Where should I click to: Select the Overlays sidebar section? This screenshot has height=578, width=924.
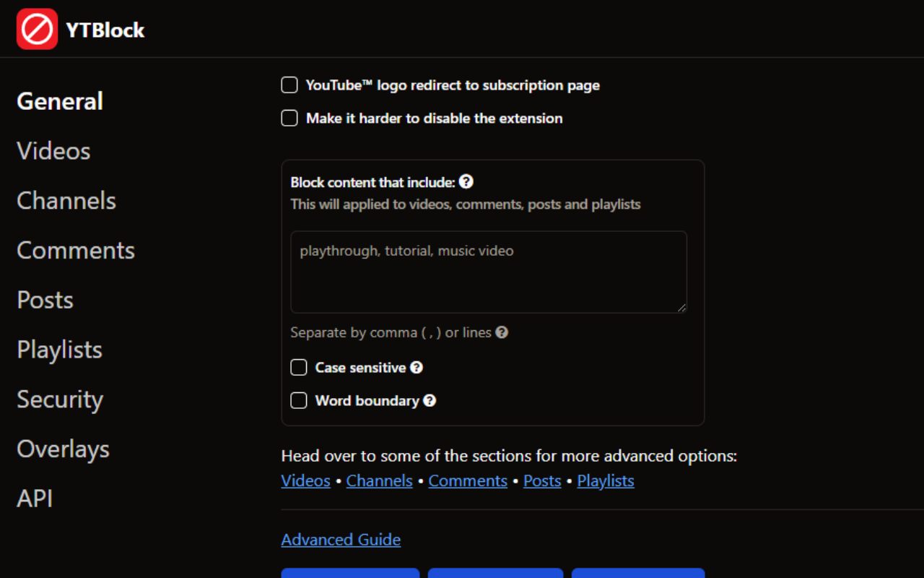tap(63, 449)
